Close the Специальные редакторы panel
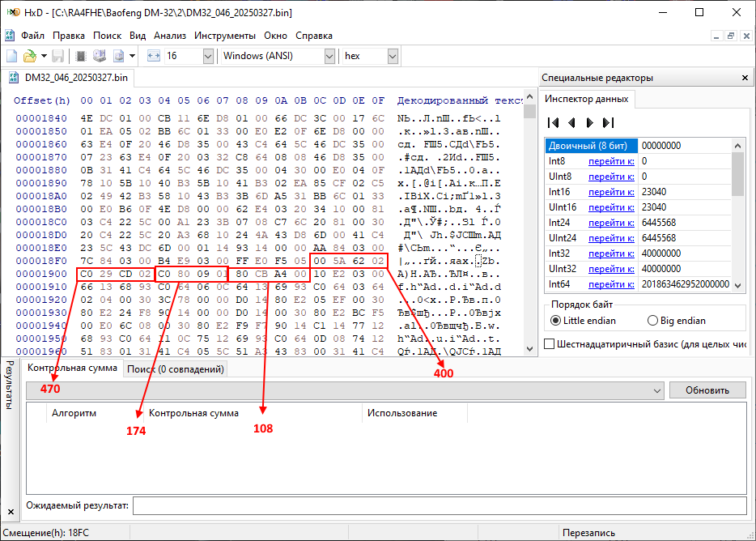The width and height of the screenshot is (756, 541). click(745, 78)
